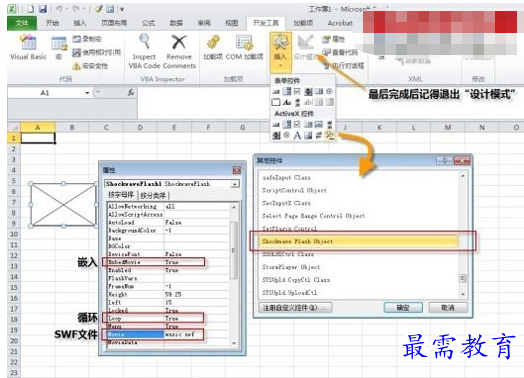Switch to the Home (开始) tab

coord(52,23)
